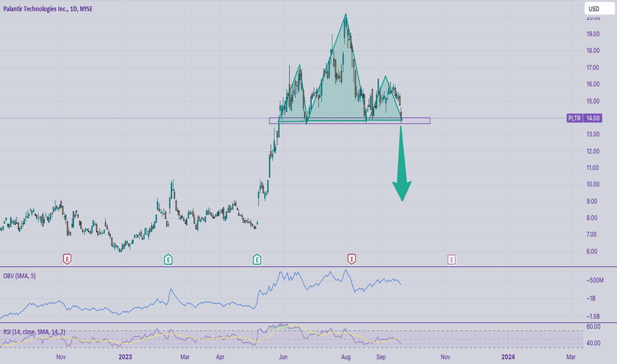Image resolution: width=617 pixels, height=364 pixels.
Task: Click the 19.00 price axis label
Action: click(x=593, y=34)
